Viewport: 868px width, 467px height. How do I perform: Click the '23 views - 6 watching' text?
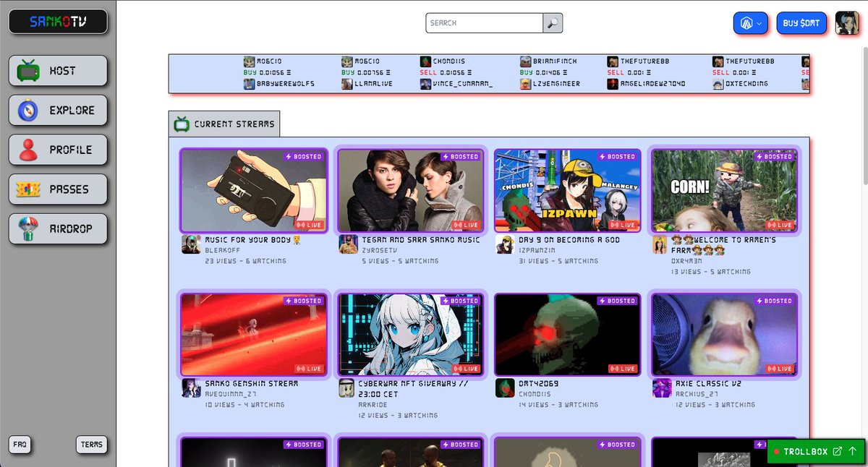coord(245,261)
